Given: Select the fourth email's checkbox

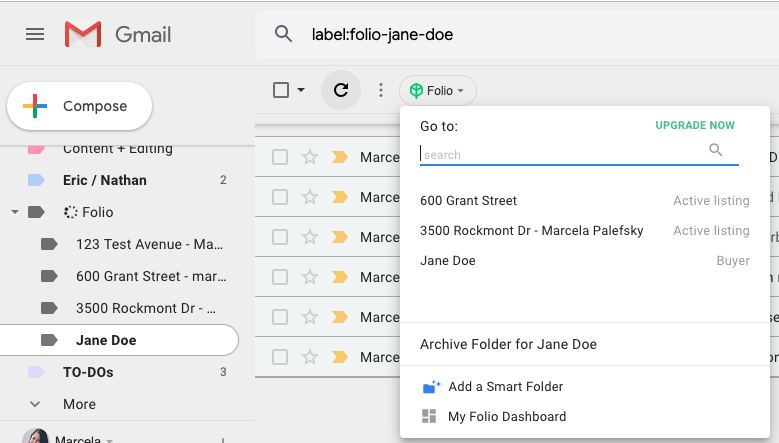Looking at the screenshot, I should point(280,277).
